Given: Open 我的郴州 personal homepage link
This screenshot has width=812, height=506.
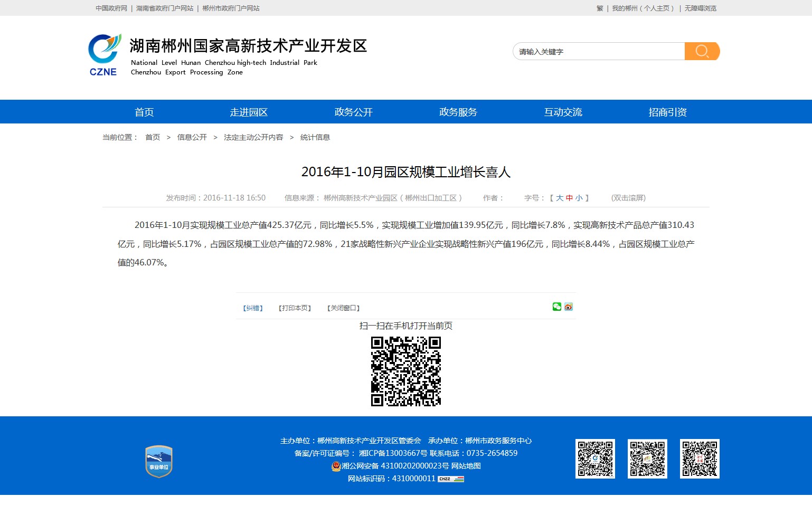Looking at the screenshot, I should 643,8.
